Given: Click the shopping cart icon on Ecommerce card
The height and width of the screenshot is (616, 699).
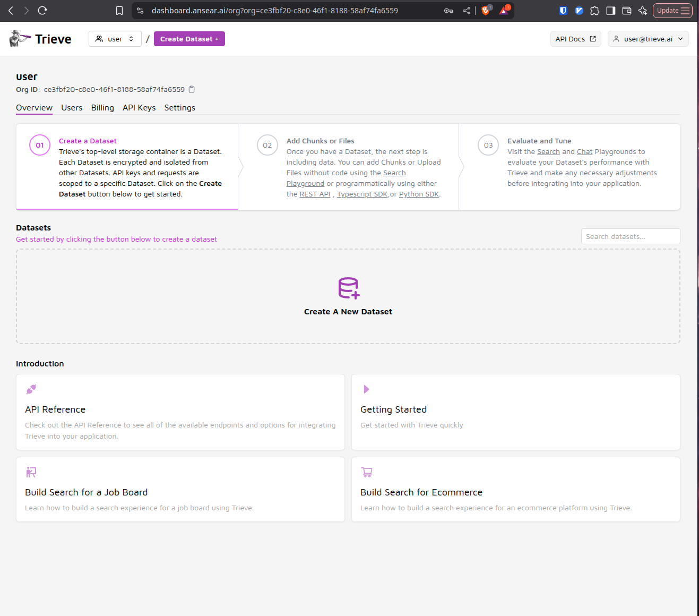Looking at the screenshot, I should [367, 472].
